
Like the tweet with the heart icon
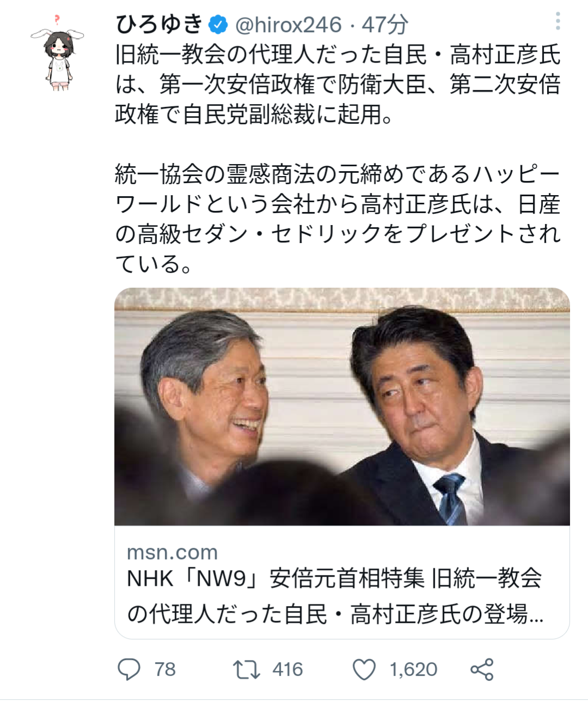pyautogui.click(x=365, y=669)
